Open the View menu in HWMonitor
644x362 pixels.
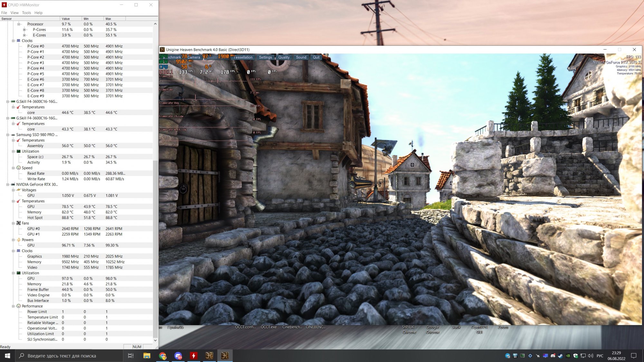point(14,13)
